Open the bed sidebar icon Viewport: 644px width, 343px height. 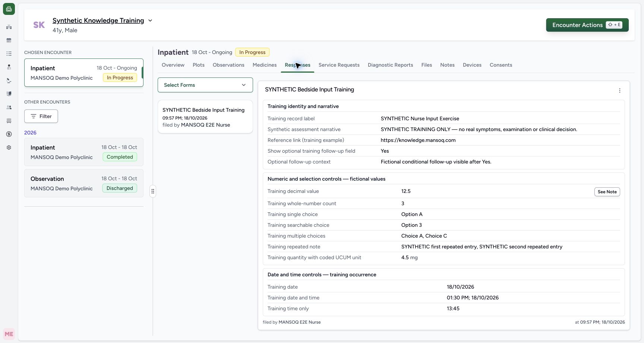9,121
